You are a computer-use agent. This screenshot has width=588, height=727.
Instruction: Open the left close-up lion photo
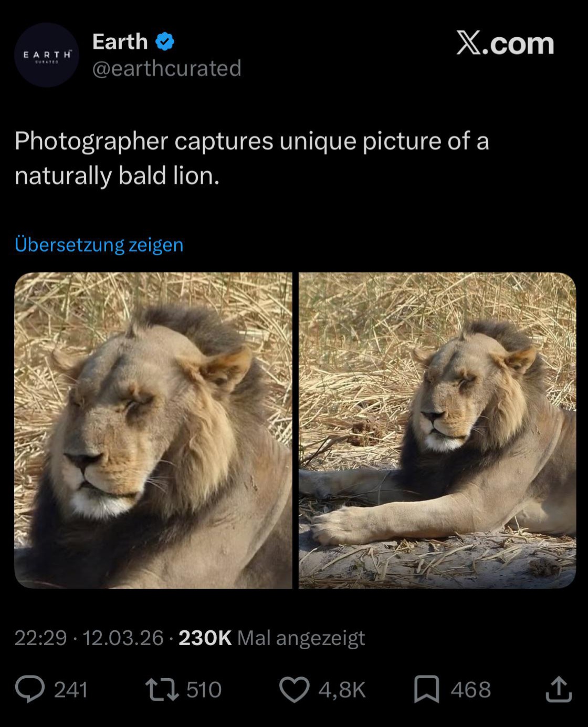coord(153,430)
